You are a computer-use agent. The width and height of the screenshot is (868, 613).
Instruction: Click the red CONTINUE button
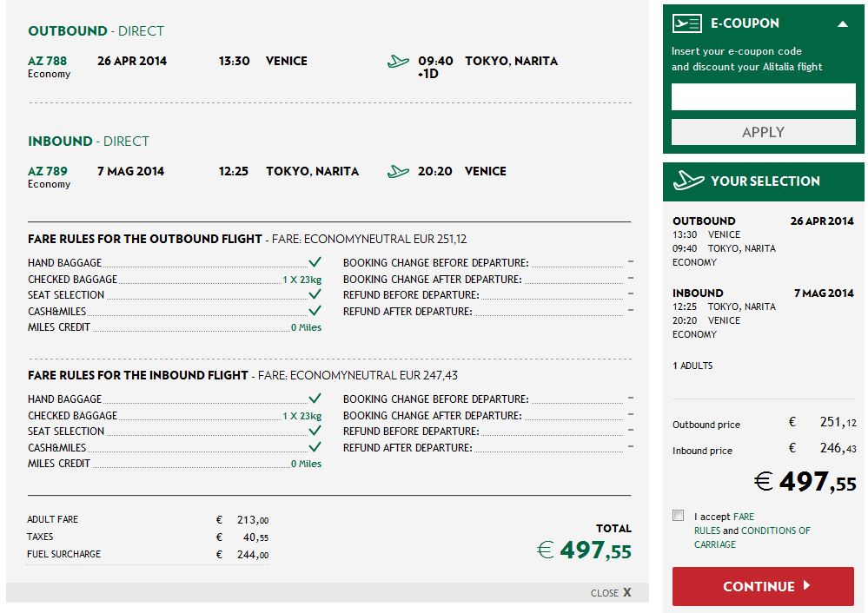tap(764, 586)
